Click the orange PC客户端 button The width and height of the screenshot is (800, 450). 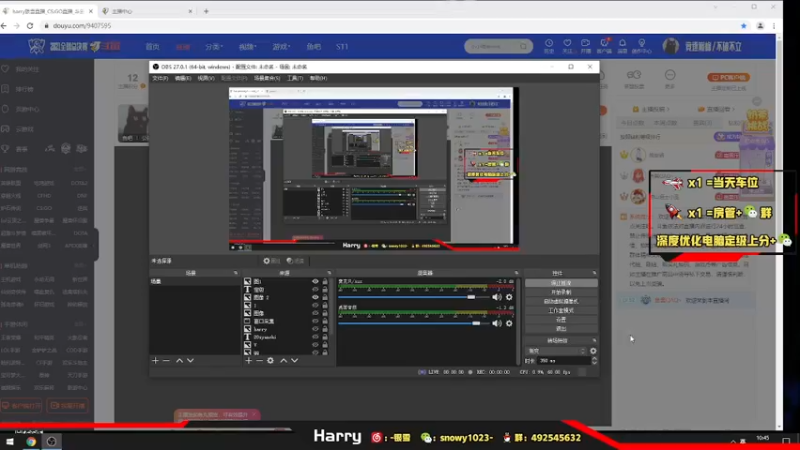[x=728, y=78]
